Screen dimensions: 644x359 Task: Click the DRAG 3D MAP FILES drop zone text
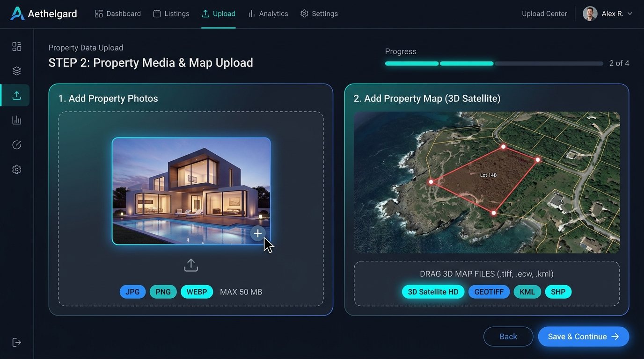pos(487,274)
